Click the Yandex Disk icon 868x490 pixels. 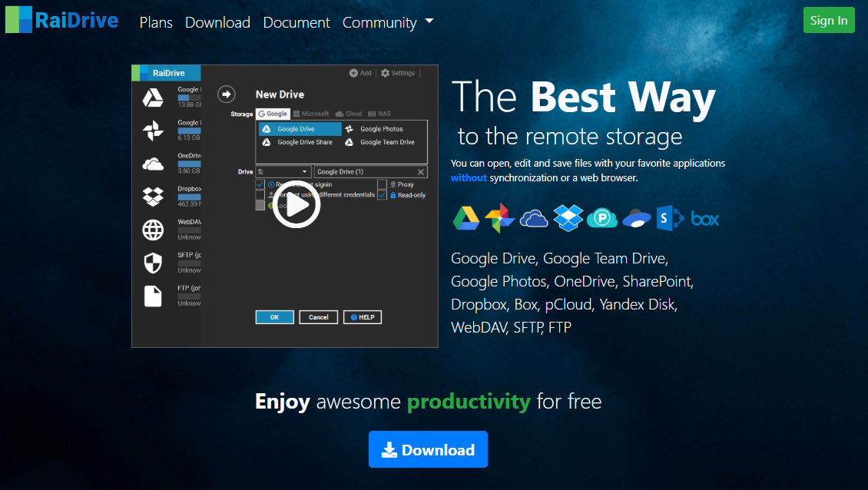pyautogui.click(x=637, y=219)
